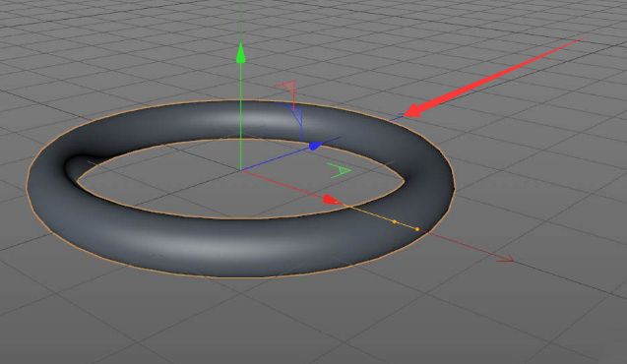627x364 pixels.
Task: Click the red X-axis arrow handle
Action: 332,200
